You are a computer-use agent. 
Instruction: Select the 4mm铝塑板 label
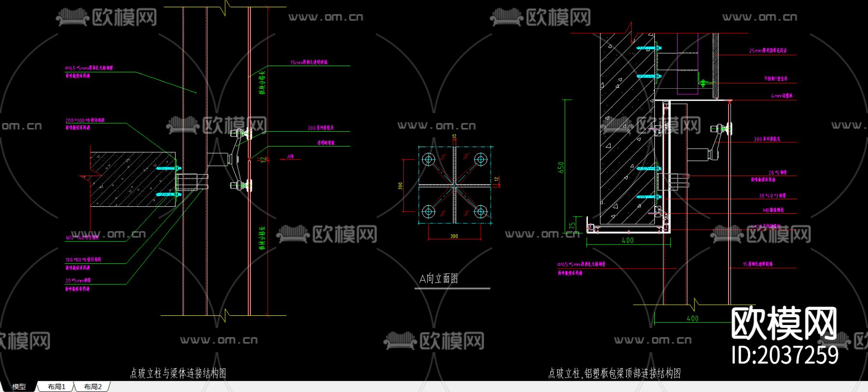point(781,96)
